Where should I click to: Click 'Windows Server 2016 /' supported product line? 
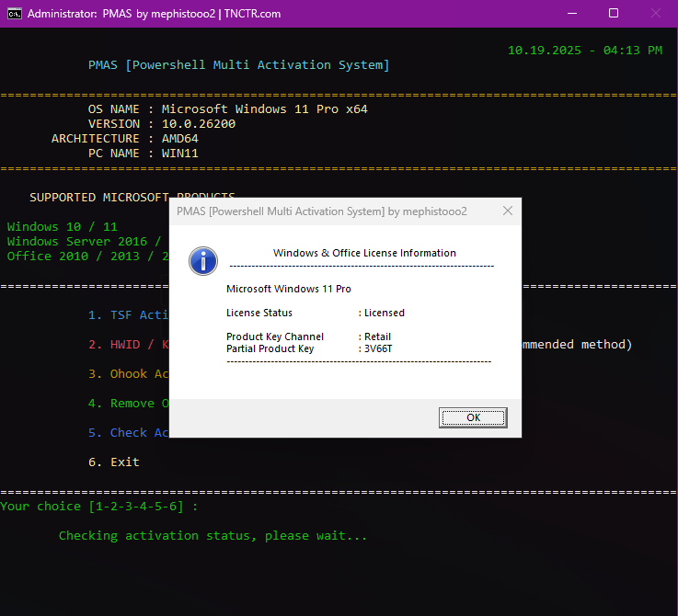85,242
